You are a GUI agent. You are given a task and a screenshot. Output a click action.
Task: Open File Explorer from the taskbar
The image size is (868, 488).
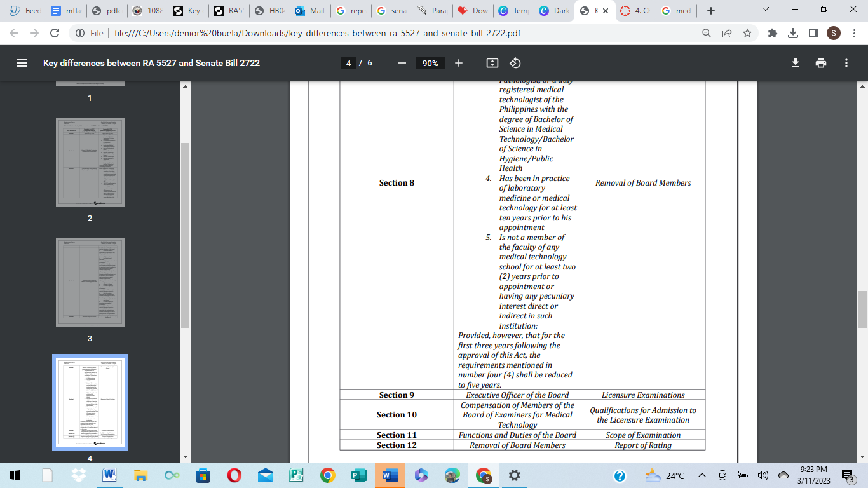point(140,475)
